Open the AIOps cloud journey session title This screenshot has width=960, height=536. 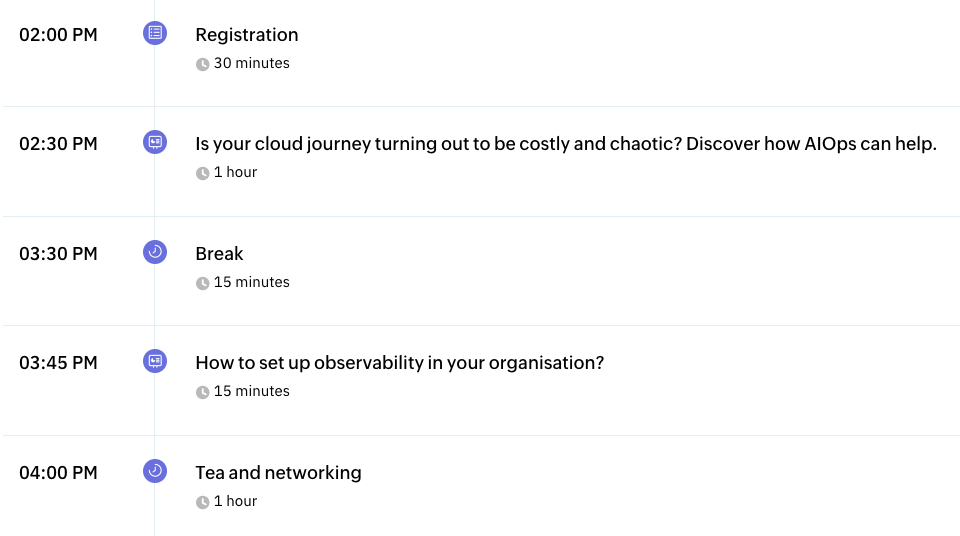point(566,144)
